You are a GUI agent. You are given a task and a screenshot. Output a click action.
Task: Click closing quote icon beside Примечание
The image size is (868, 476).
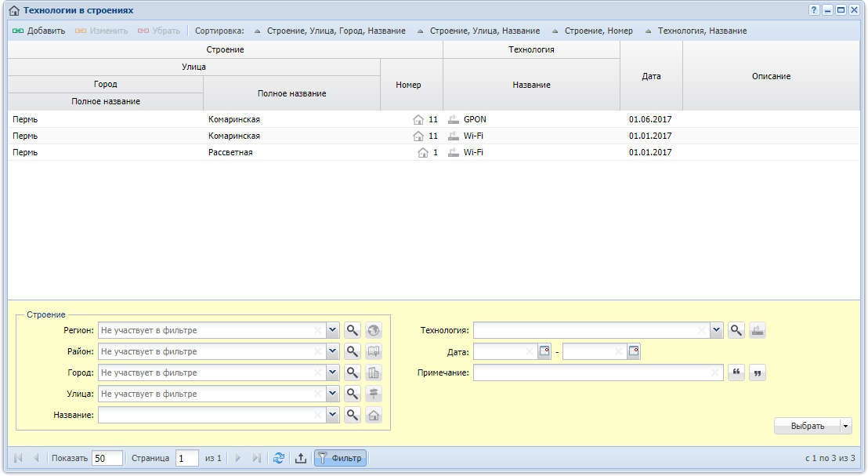(758, 372)
